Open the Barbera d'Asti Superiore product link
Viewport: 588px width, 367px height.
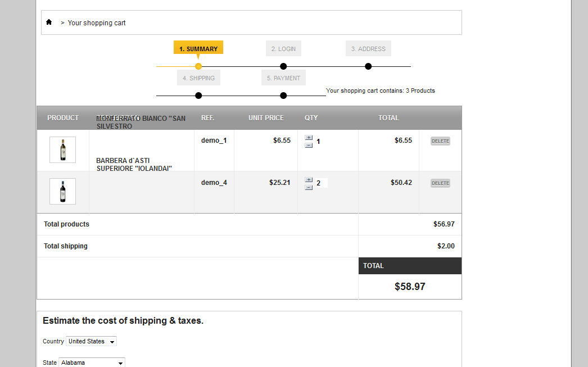[x=134, y=165]
